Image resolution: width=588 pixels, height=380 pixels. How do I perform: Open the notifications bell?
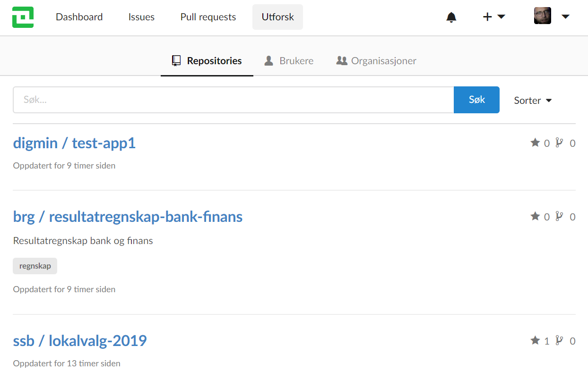point(451,17)
